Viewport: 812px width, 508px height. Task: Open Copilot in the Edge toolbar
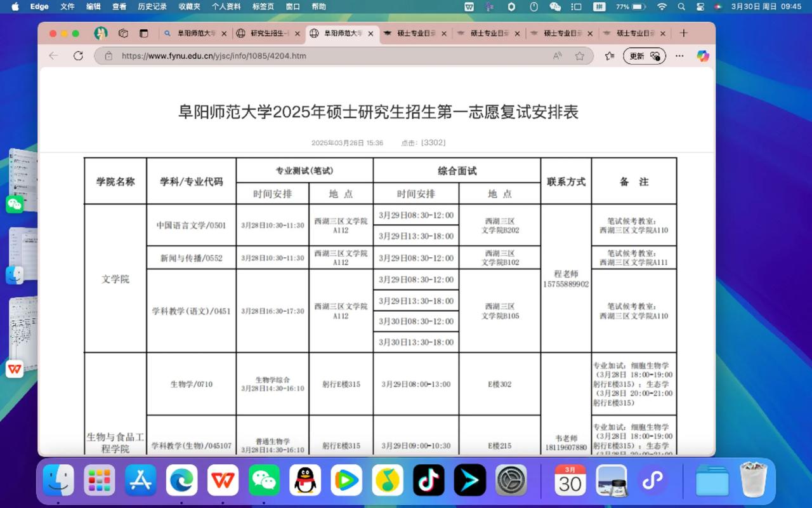(x=702, y=56)
